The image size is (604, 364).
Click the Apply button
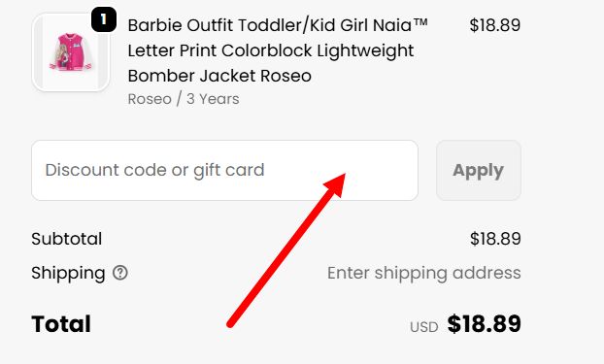pyautogui.click(x=479, y=170)
